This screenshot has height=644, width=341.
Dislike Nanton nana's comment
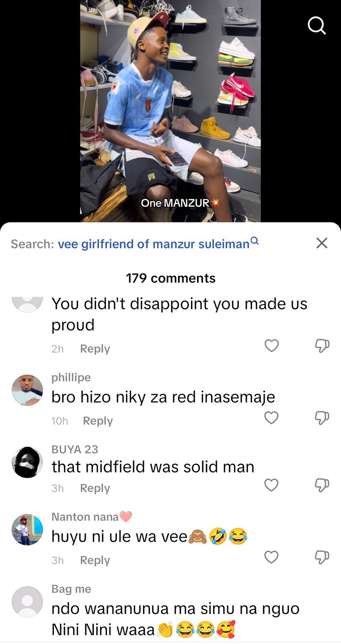(322, 557)
